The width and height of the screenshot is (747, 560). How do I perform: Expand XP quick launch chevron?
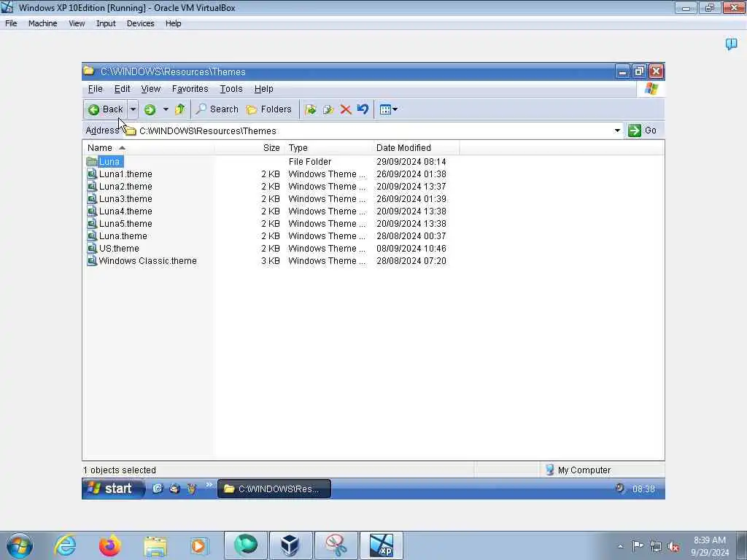click(209, 485)
